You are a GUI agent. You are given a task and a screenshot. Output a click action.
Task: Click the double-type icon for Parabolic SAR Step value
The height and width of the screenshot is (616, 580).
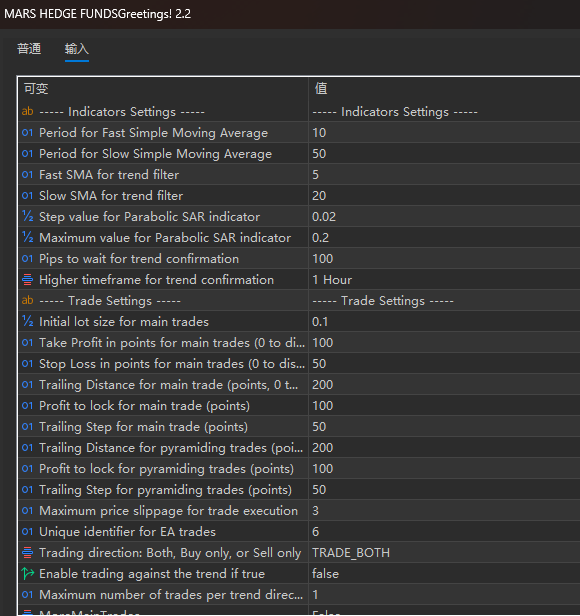point(28,216)
